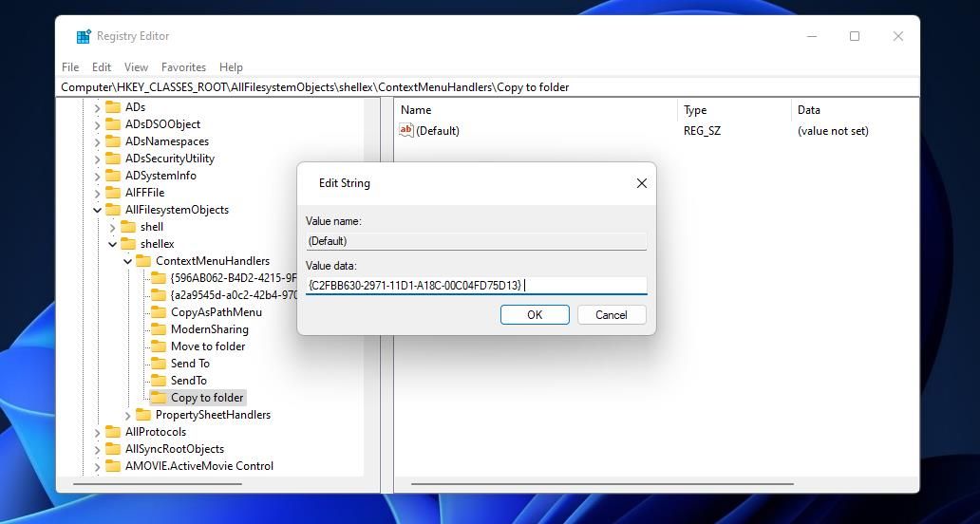Open the Edit menu
The image size is (980, 524).
point(102,67)
